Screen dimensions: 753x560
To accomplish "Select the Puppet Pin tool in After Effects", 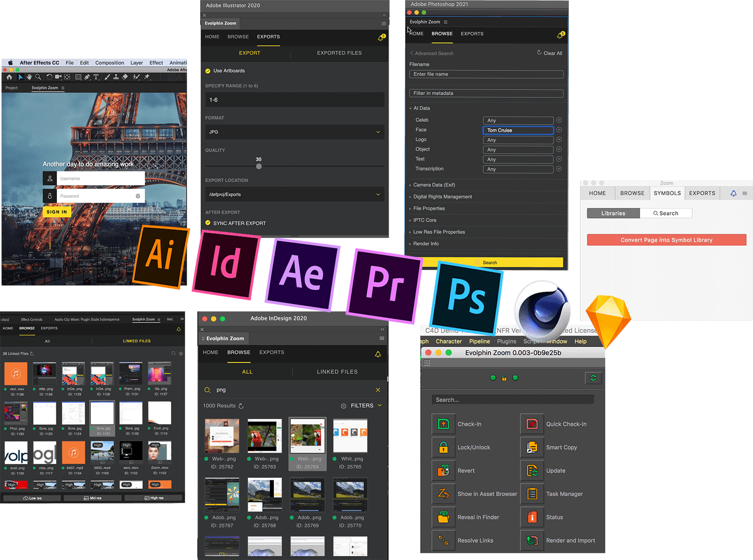I will (x=147, y=77).
